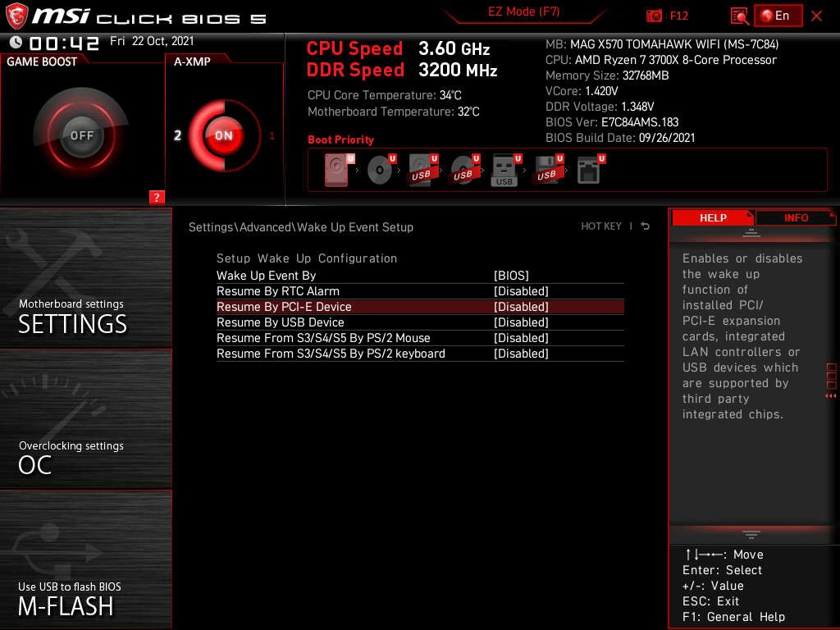The height and width of the screenshot is (630, 840).
Task: Switch to EZ Mode (F7)
Action: tap(523, 11)
